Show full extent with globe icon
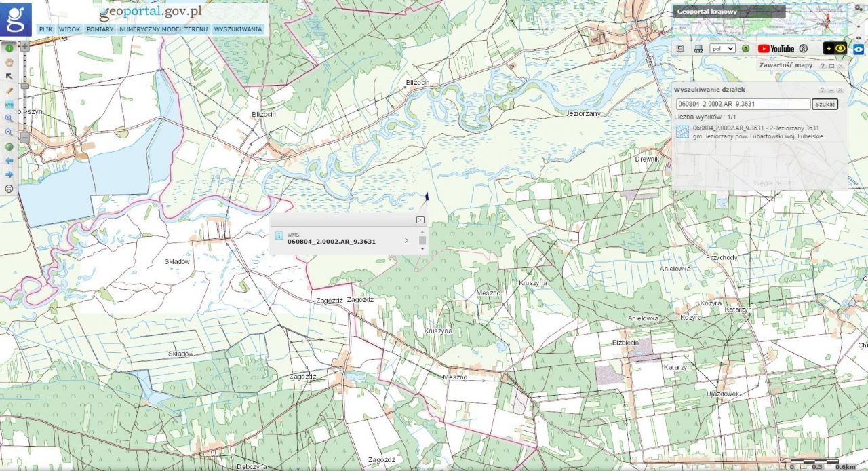Screen dimensions: 868x471 9,147
